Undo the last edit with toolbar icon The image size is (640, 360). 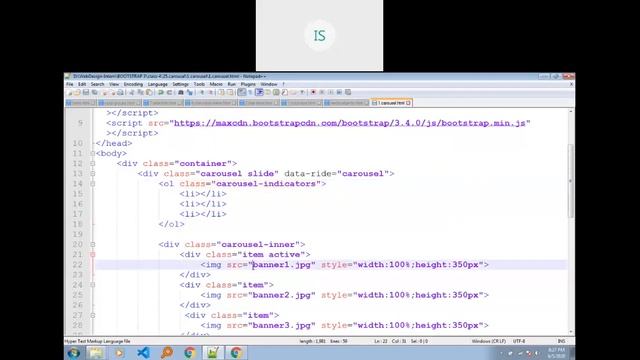[161, 93]
